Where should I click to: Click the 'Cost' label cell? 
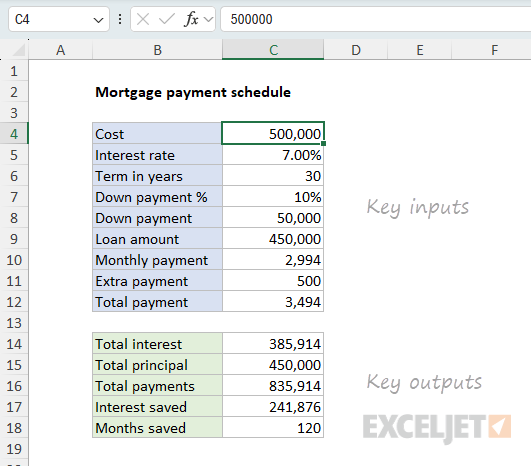click(157, 134)
